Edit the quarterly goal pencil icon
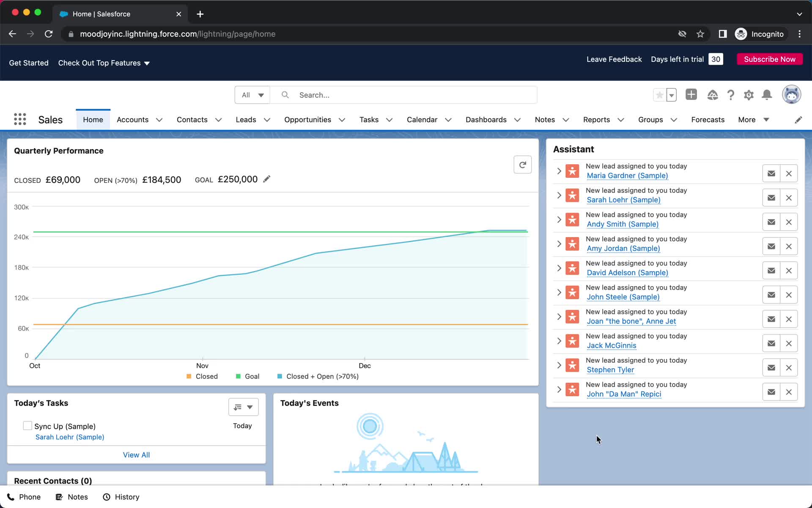 click(266, 179)
